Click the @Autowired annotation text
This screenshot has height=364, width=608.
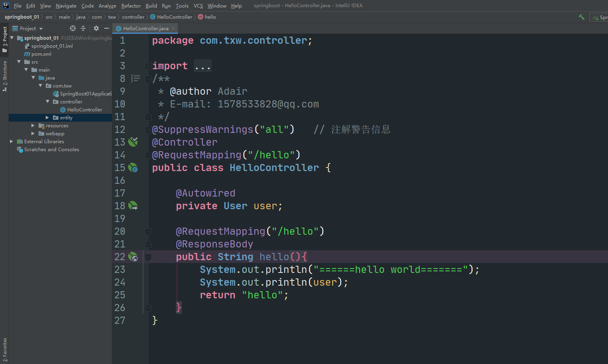click(205, 193)
